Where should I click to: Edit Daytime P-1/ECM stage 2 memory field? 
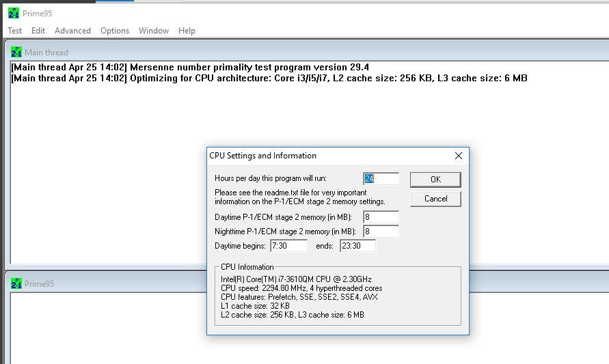(x=381, y=217)
